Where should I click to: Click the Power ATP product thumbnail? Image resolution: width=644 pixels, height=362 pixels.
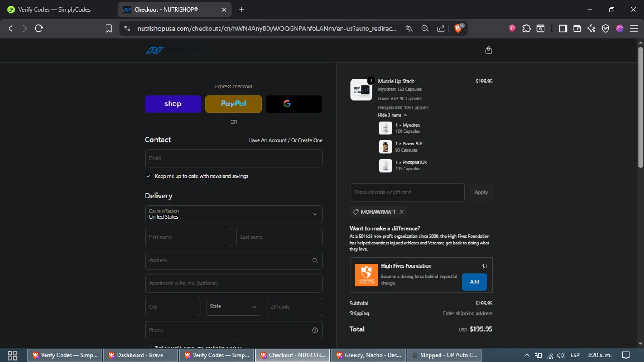pos(385,147)
